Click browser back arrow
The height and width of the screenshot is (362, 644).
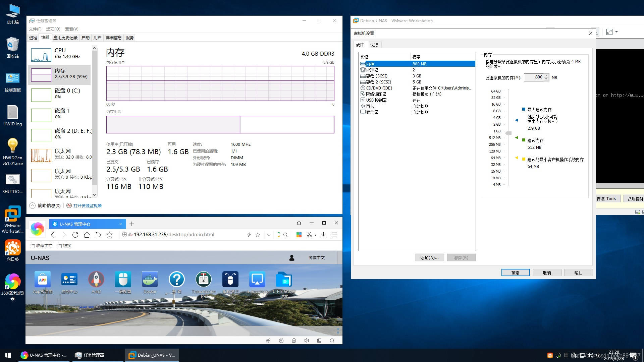click(x=53, y=235)
